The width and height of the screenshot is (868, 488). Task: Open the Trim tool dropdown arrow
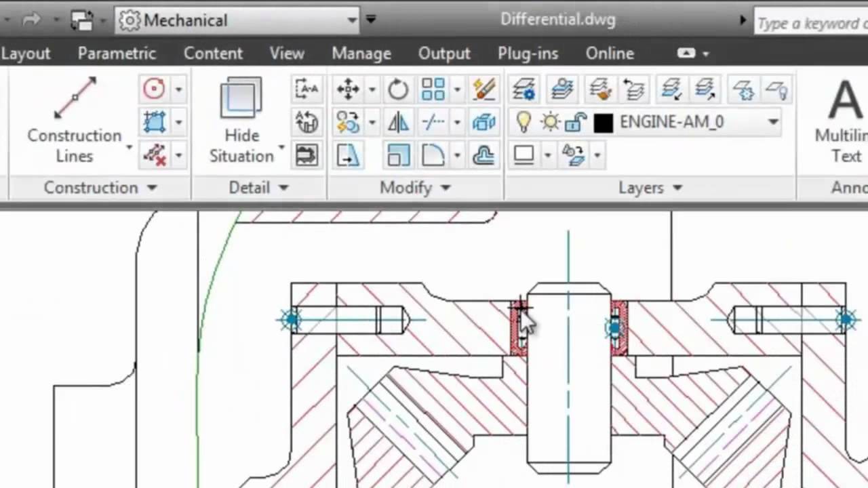[457, 122]
